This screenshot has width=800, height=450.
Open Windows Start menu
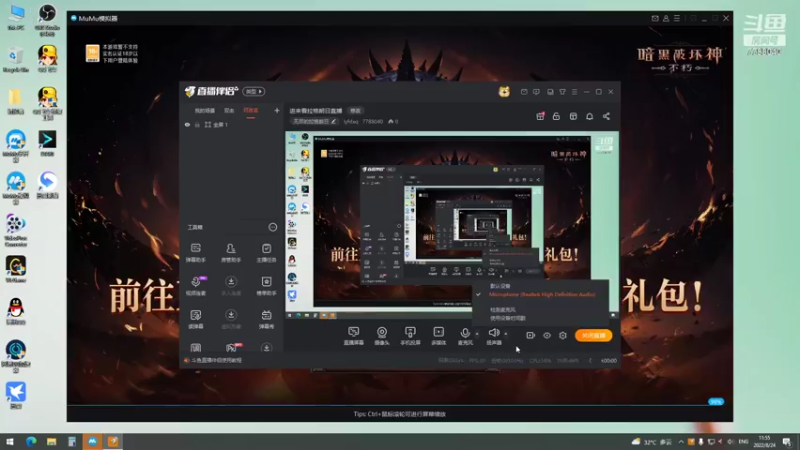click(10, 442)
